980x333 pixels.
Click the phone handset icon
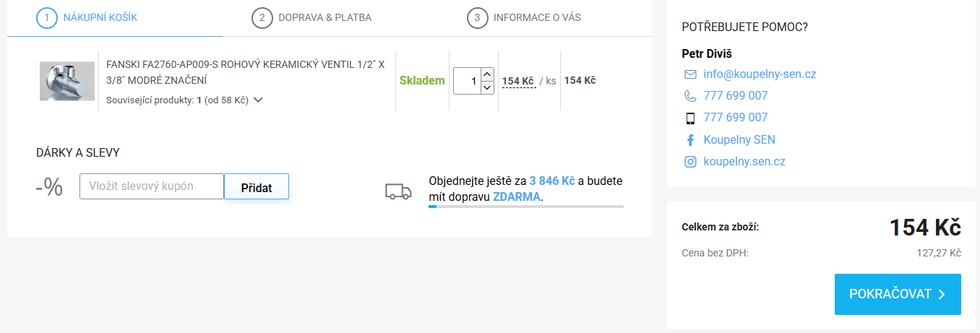(689, 96)
